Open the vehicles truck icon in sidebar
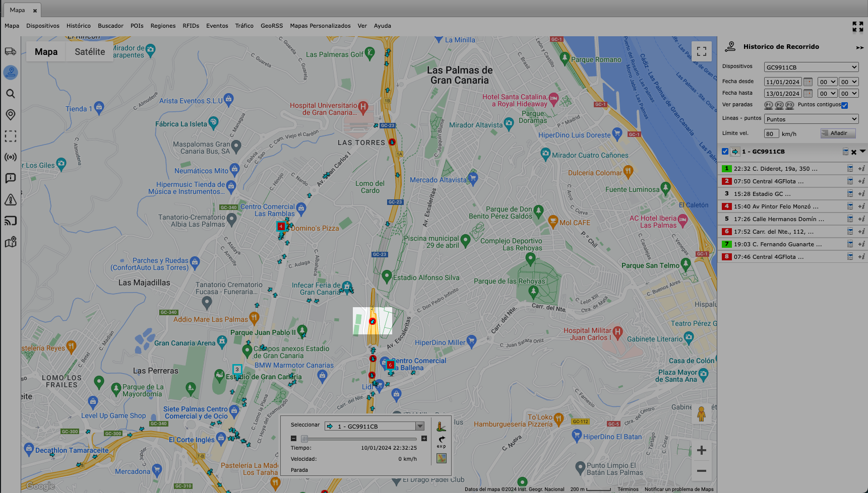868x493 pixels. [11, 51]
